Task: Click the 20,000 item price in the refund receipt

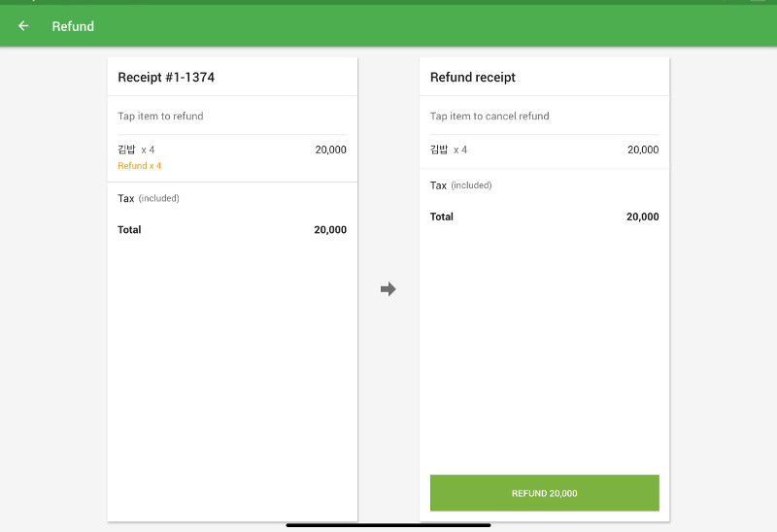Action: click(643, 150)
